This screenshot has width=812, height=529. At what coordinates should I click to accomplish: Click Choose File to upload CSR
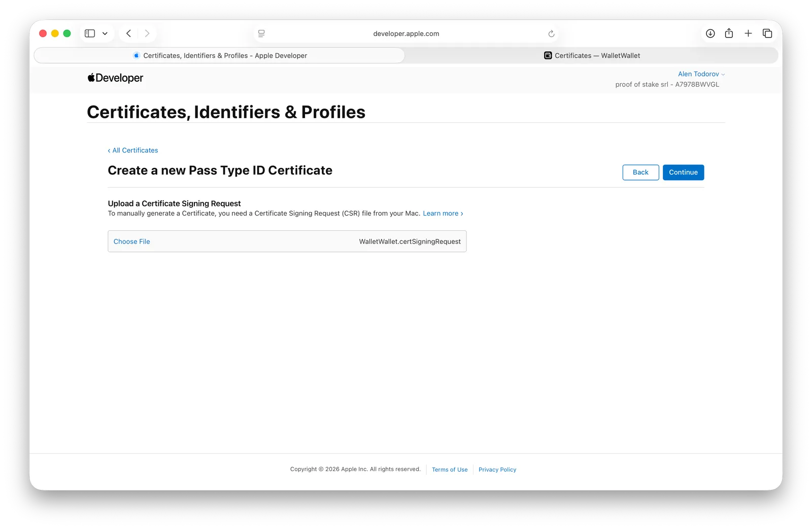(x=132, y=242)
